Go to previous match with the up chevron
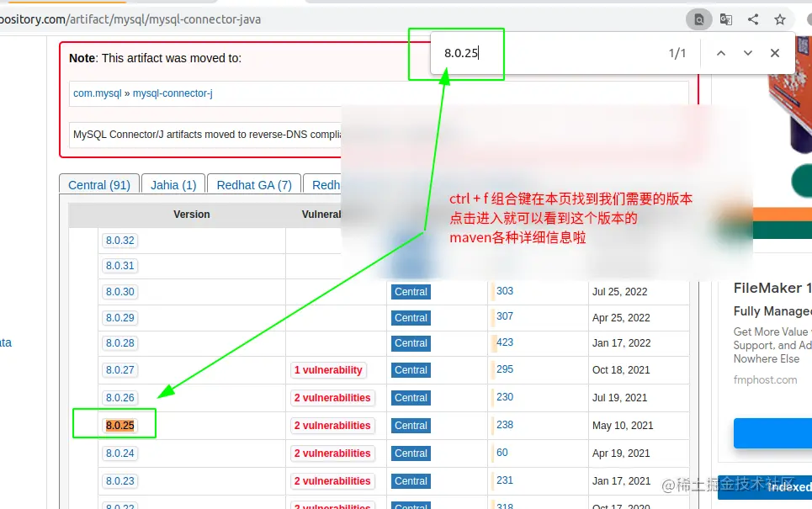This screenshot has width=812, height=509. point(720,52)
